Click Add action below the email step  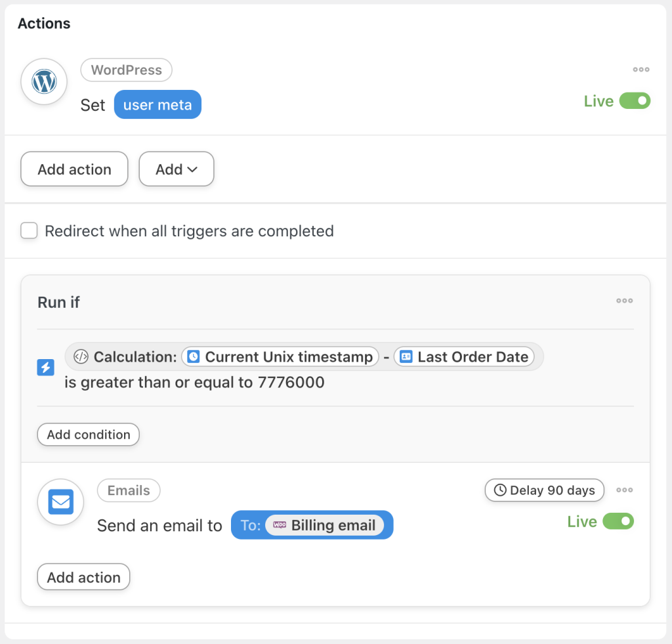click(x=83, y=576)
